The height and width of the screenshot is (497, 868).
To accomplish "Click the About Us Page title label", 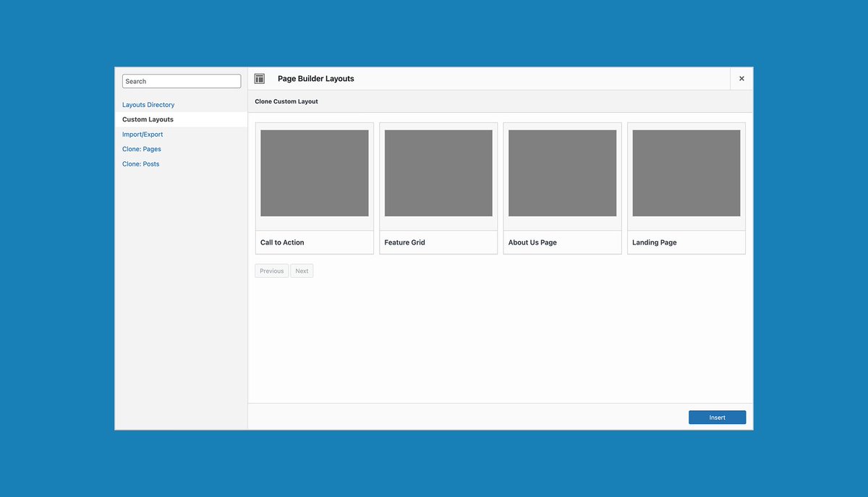I will (532, 242).
